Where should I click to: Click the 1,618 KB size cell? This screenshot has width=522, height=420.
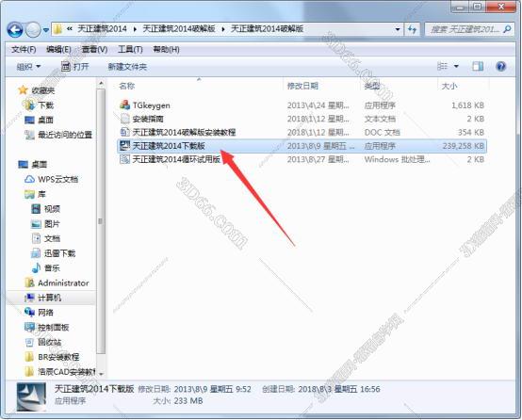467,105
